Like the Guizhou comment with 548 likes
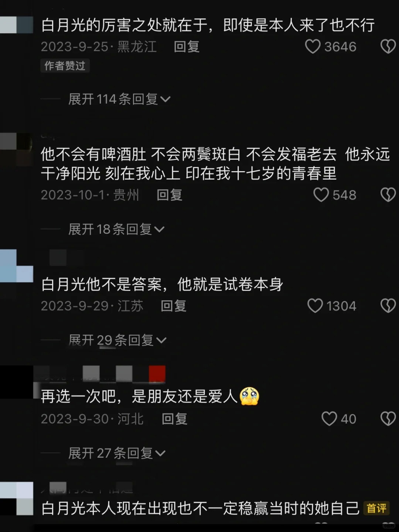This screenshot has width=399, height=532. click(x=321, y=195)
